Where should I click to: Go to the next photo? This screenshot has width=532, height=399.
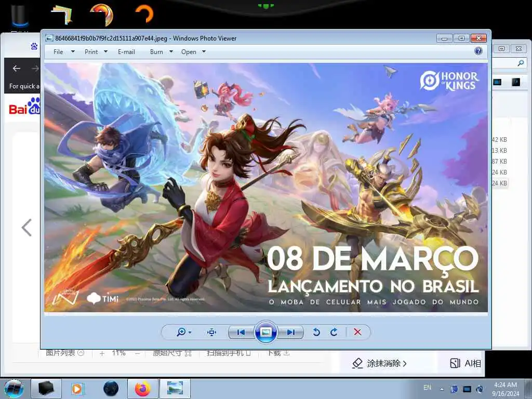click(x=290, y=332)
